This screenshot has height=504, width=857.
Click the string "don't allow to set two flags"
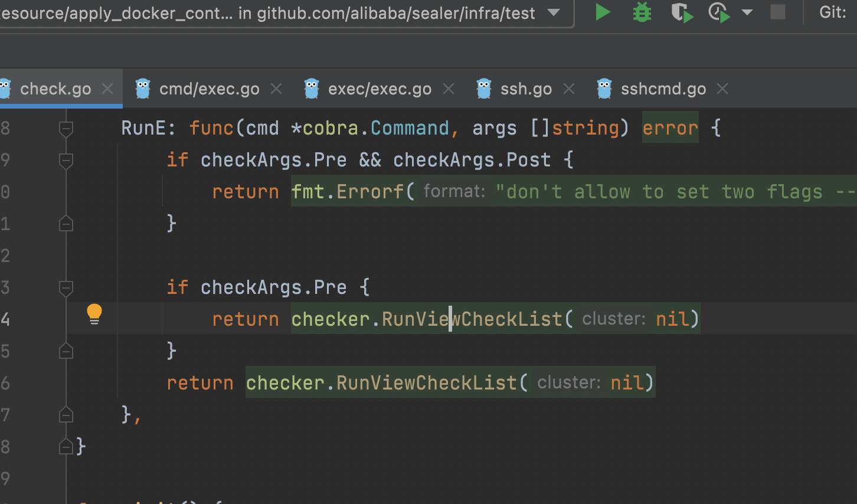coord(659,192)
